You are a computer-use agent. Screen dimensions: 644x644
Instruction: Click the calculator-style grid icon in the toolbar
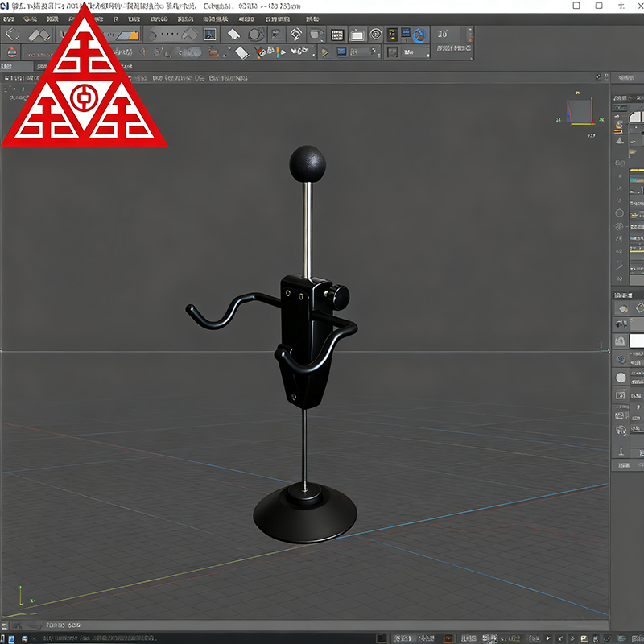tap(337, 35)
